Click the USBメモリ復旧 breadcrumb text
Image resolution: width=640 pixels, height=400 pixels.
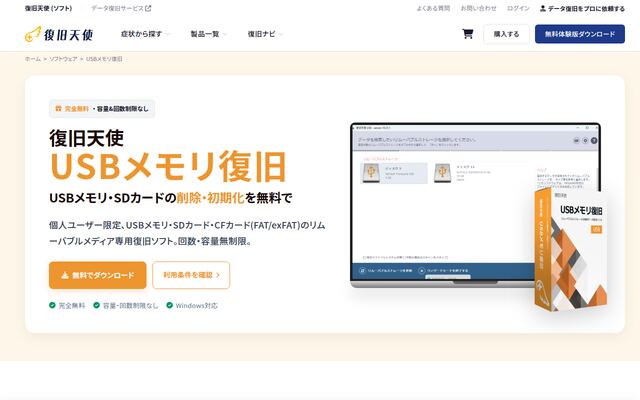tap(104, 59)
